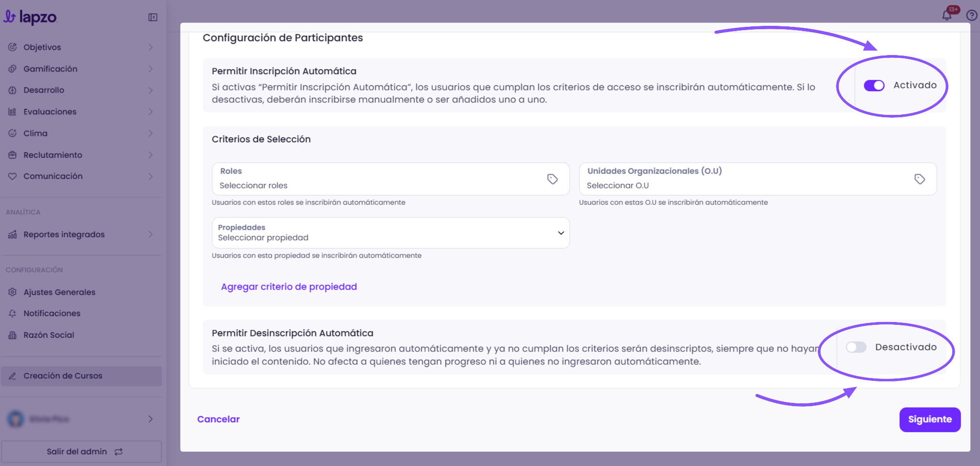Click the Reportes integrados bar chart icon
Viewport: 980px width, 466px height.
pyautogui.click(x=12, y=234)
